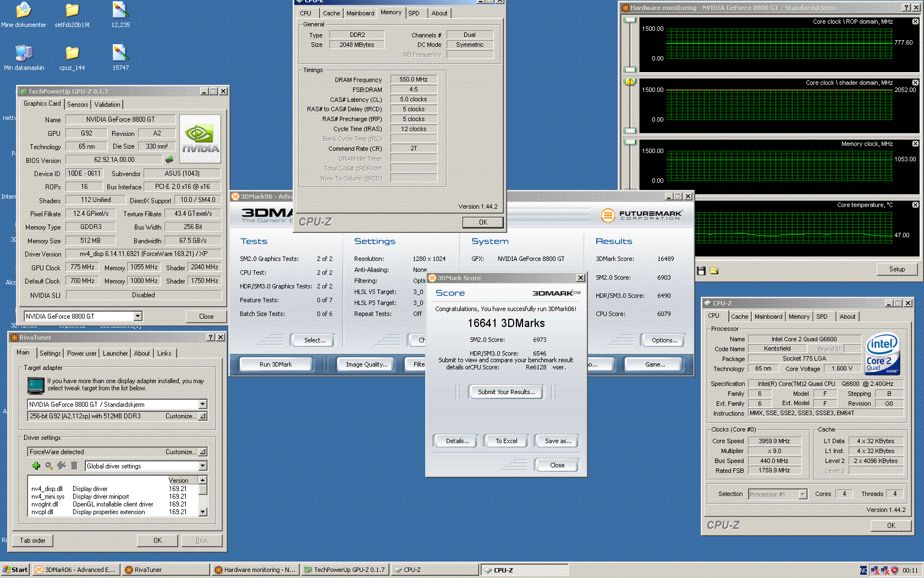Select Min datamaskin desktop icon
Viewport: 924px width, 578px height.
(24, 58)
